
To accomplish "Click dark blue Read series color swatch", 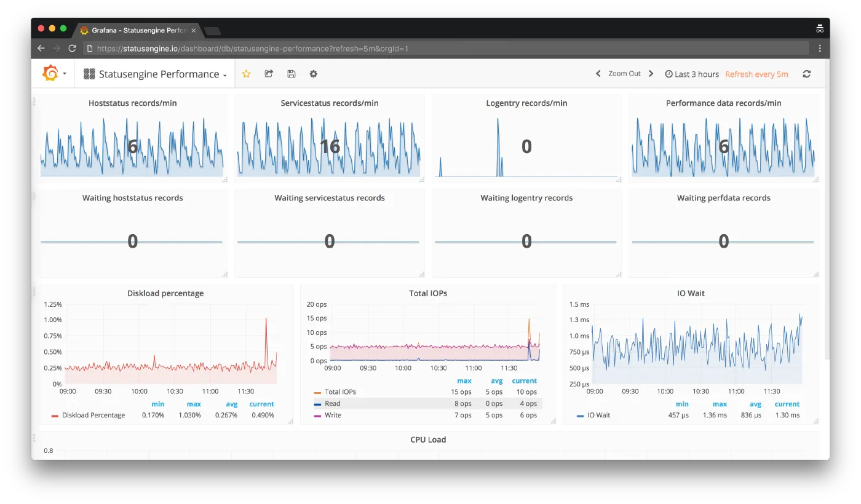I will [317, 404].
